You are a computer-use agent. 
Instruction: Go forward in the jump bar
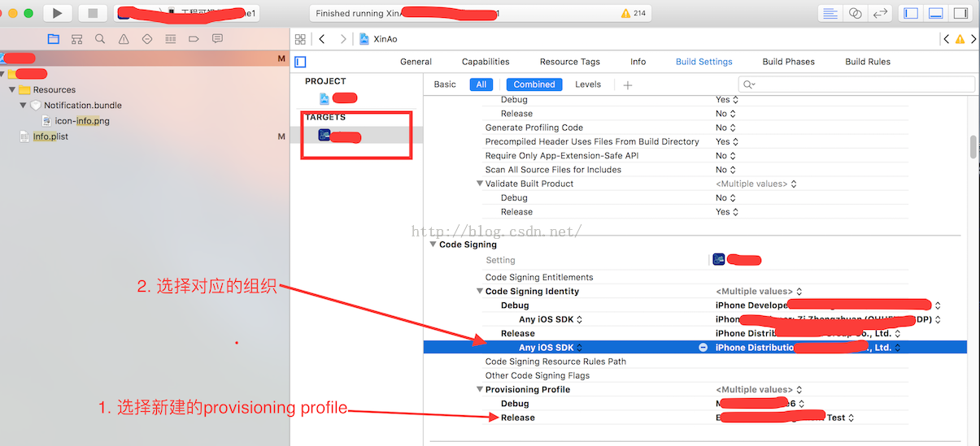coord(343,39)
